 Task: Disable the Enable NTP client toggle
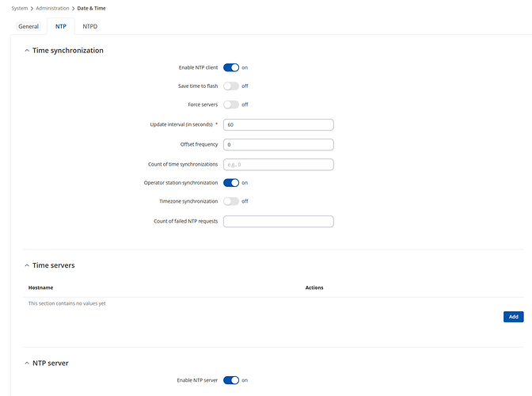231,67
